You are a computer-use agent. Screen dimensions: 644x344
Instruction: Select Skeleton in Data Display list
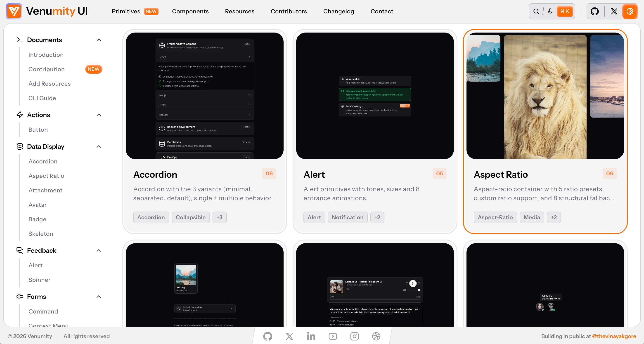pos(41,233)
